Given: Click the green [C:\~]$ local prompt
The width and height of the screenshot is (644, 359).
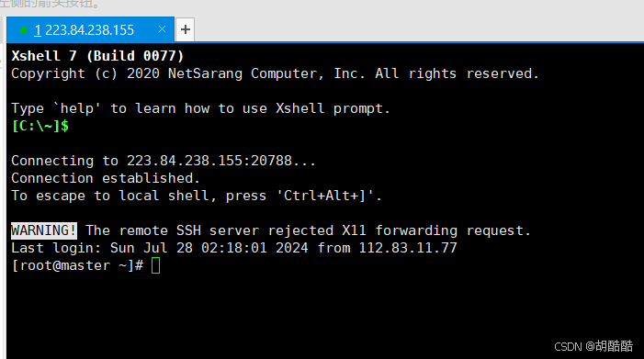Looking at the screenshot, I should coord(40,126).
